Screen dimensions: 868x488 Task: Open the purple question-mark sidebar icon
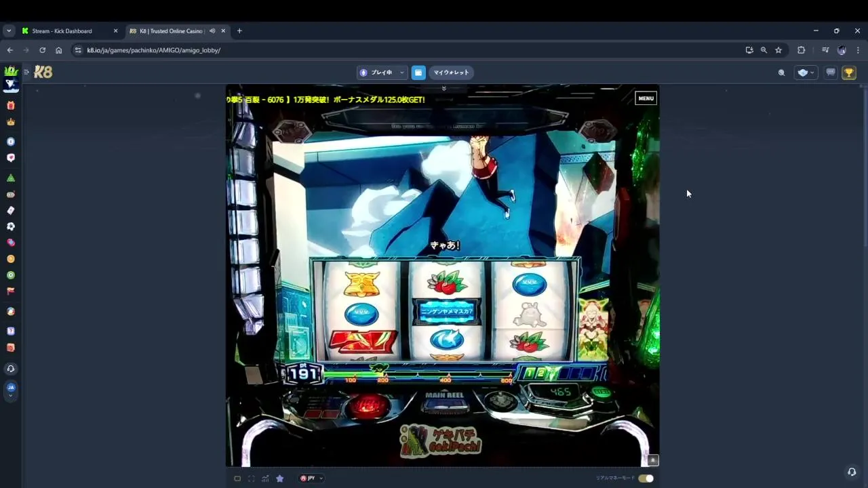click(11, 331)
